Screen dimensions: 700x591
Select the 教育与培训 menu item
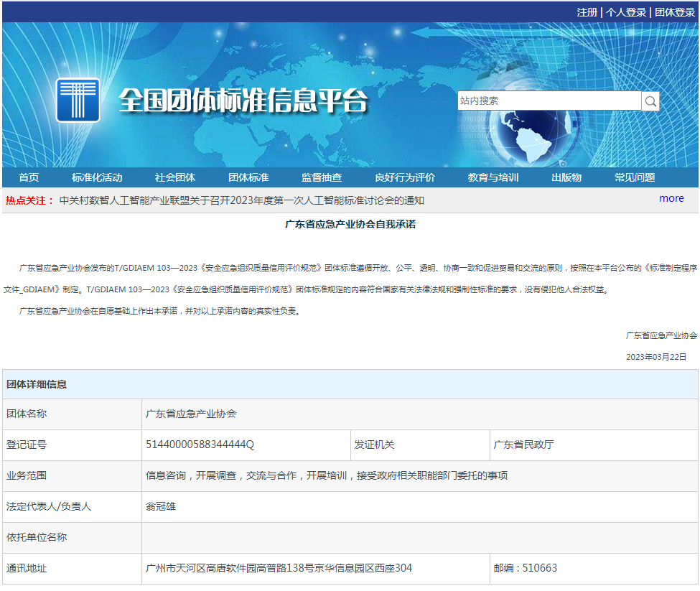coord(493,177)
